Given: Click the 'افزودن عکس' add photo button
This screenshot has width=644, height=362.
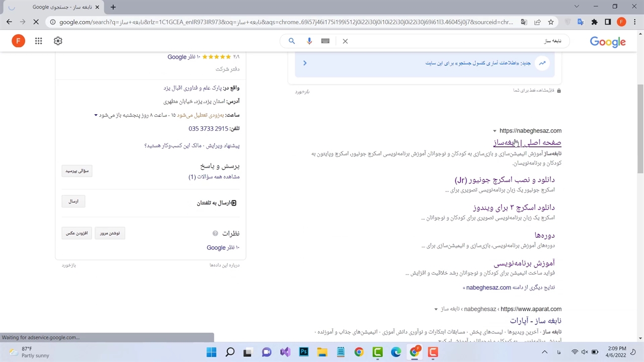Looking at the screenshot, I should [76, 233].
